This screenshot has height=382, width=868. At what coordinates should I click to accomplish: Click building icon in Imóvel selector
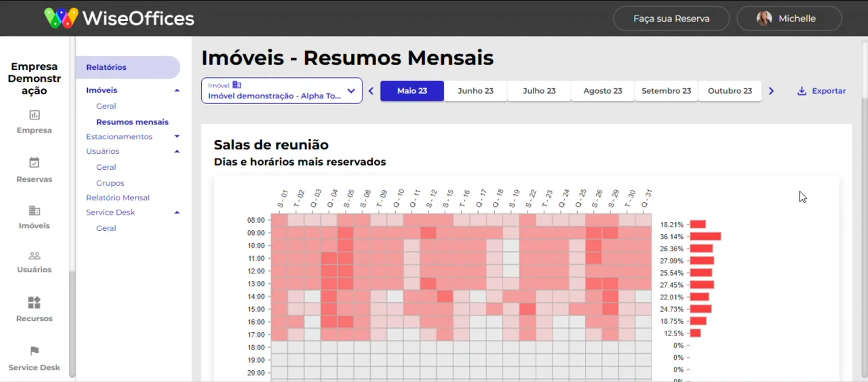[x=237, y=85]
